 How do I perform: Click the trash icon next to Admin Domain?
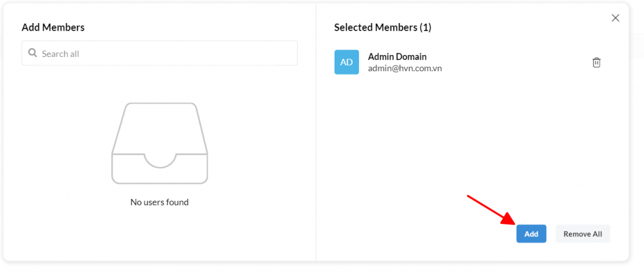[x=596, y=63]
